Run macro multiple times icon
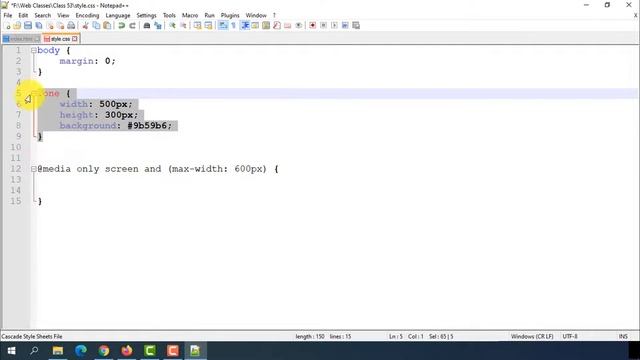 click(345, 26)
